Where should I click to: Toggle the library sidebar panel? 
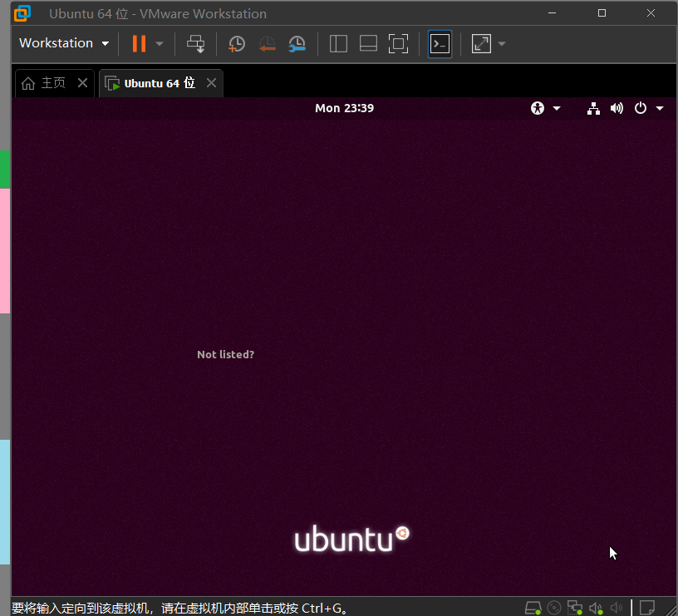pos(338,44)
